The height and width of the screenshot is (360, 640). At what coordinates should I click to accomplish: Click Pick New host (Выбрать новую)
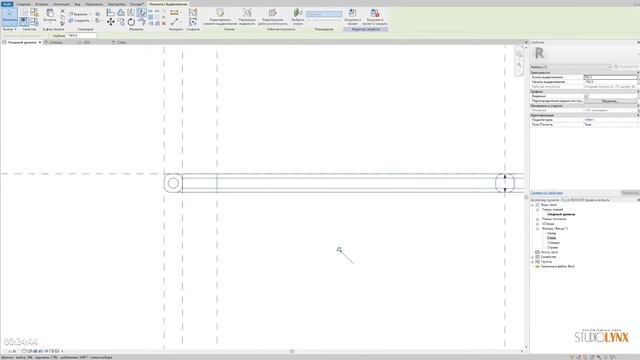298,17
